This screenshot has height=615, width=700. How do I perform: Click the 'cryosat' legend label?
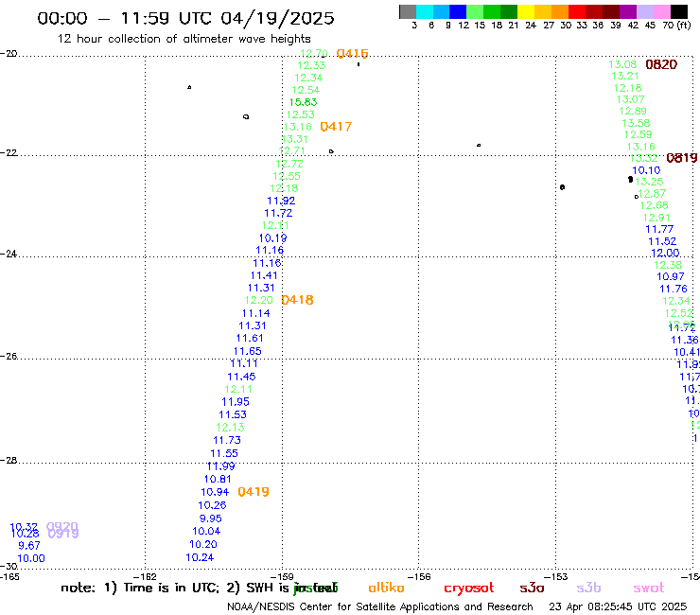pos(469,589)
